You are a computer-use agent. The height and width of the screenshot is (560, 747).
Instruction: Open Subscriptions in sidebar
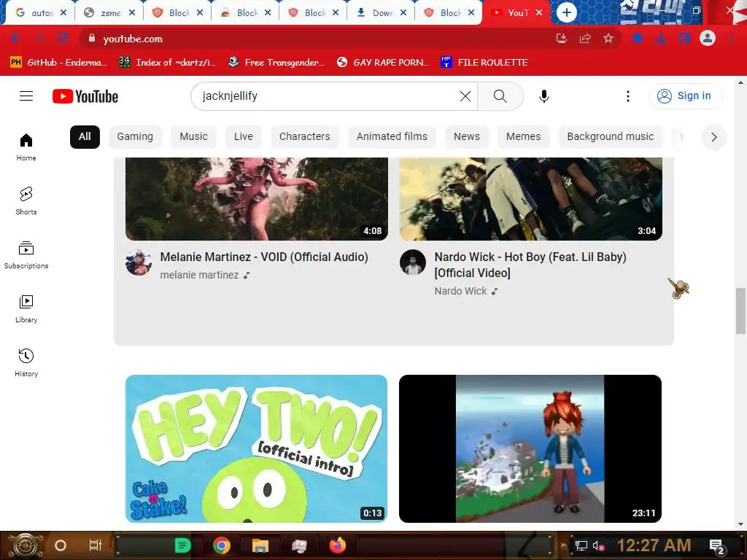click(26, 255)
